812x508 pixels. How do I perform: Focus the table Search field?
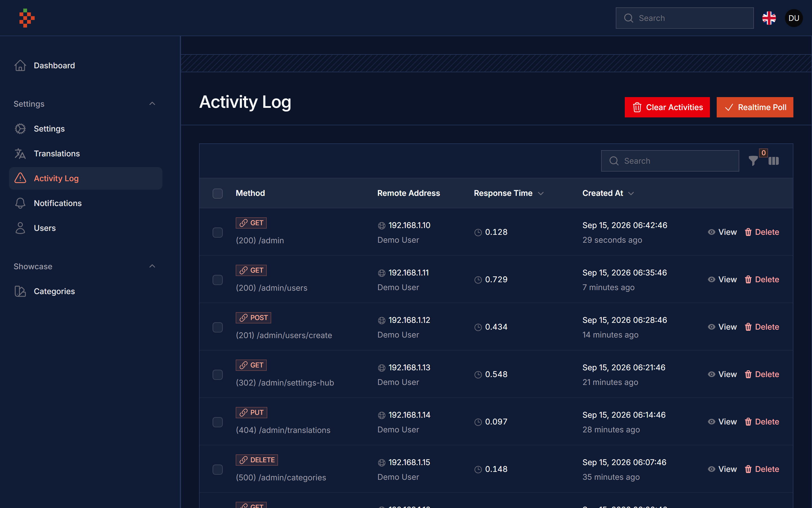[670, 161]
